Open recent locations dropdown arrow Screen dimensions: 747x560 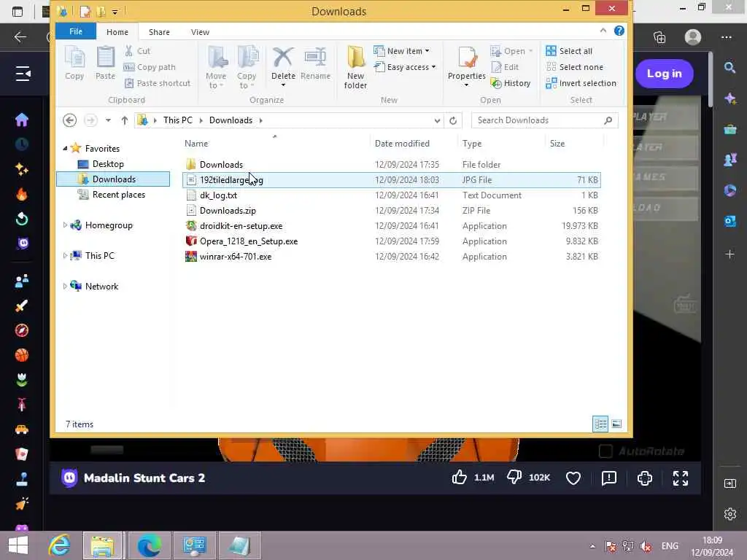click(x=108, y=120)
